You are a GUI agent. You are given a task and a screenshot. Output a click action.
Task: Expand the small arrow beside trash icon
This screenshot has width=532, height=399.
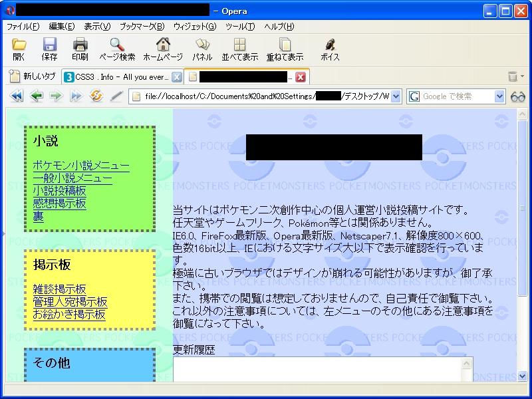pos(523,76)
